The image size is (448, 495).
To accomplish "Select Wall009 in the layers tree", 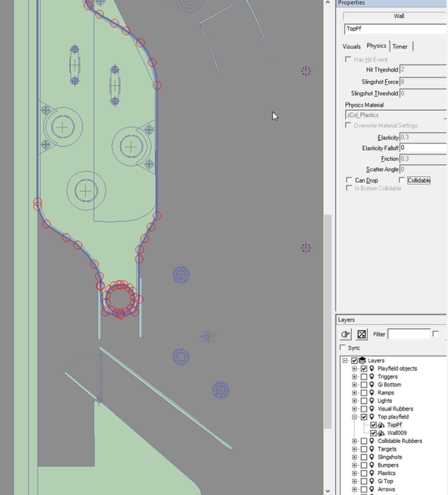I will [397, 433].
